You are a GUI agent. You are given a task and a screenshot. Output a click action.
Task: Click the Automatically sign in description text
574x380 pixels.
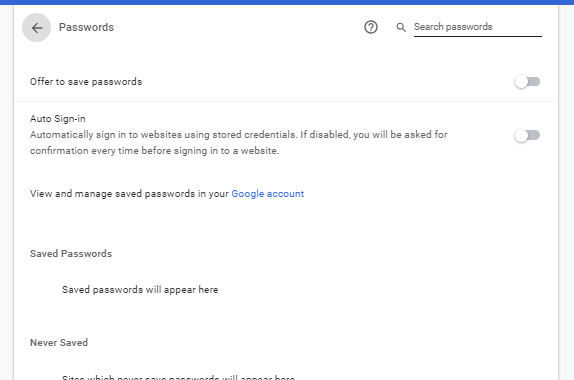239,142
